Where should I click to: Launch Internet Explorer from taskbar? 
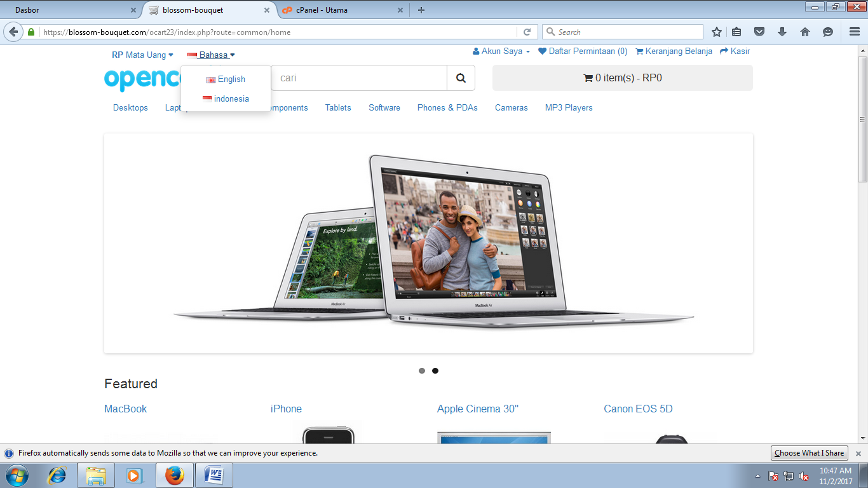pos(58,475)
